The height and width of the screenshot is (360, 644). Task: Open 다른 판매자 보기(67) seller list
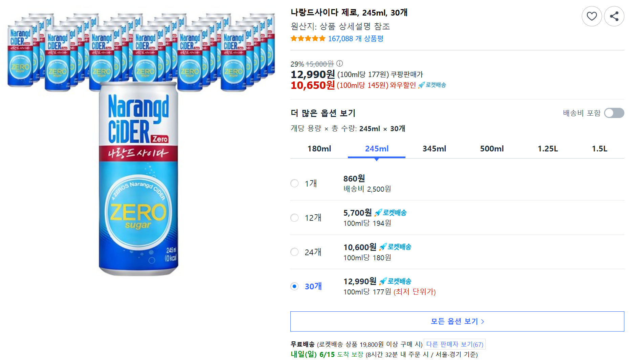pos(454,344)
